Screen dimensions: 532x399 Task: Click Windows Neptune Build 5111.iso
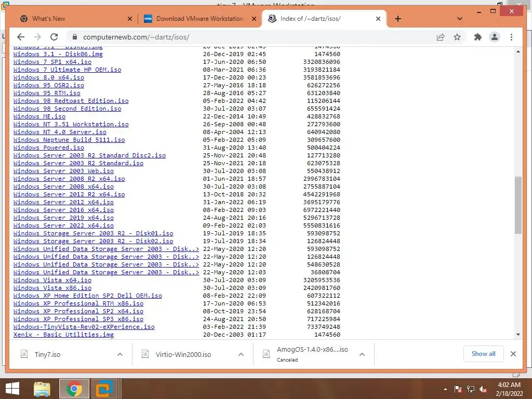(69, 140)
